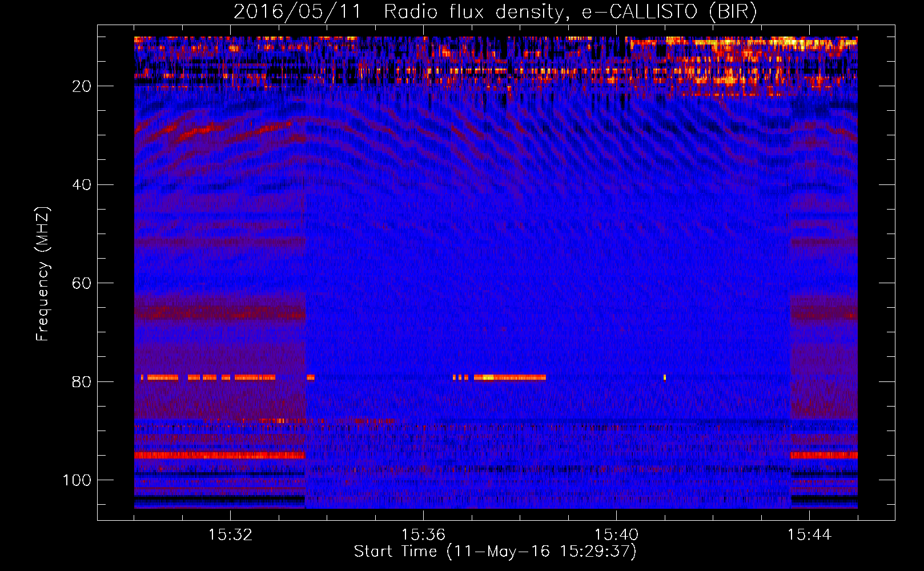Click the 'Frequency (MHZ)' y-axis label

(x=43, y=274)
